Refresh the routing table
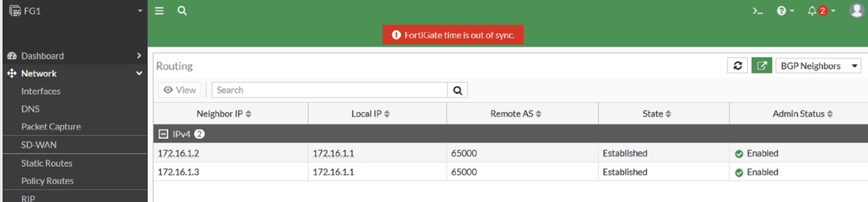 point(738,66)
